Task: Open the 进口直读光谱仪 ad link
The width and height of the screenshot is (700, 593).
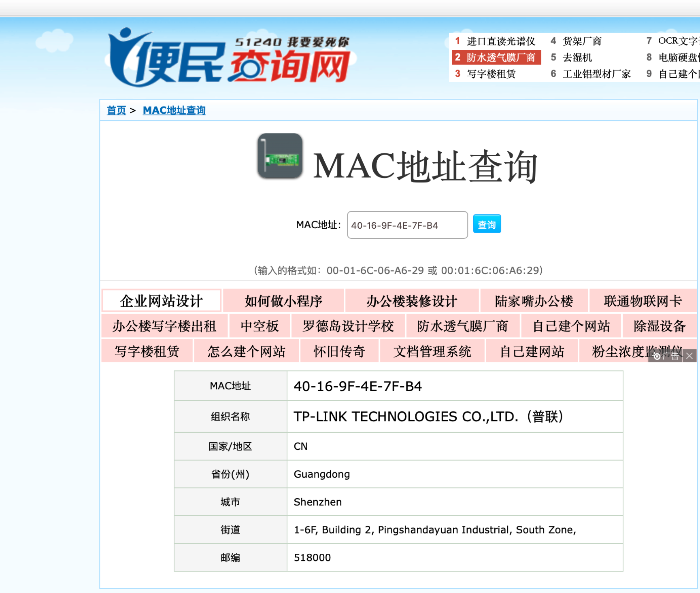Action: 501,41
